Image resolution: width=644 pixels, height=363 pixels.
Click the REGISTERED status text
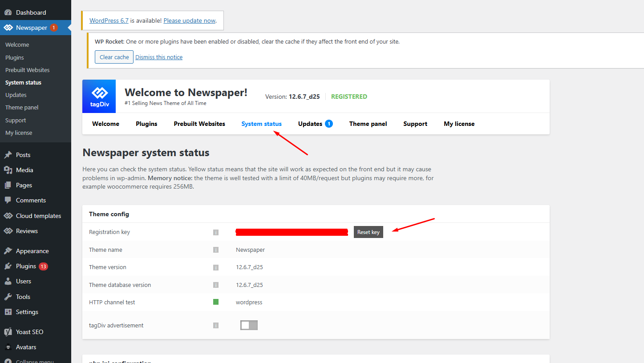click(x=349, y=97)
